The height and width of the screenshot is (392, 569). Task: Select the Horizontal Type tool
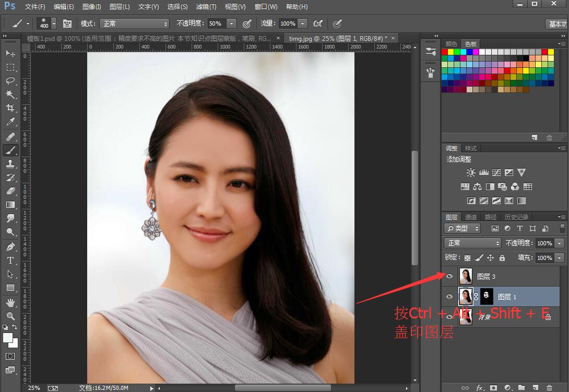point(10,260)
